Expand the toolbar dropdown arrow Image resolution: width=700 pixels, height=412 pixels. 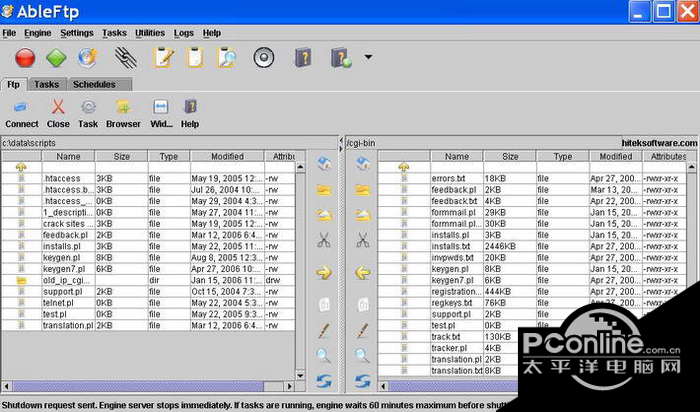coord(368,57)
